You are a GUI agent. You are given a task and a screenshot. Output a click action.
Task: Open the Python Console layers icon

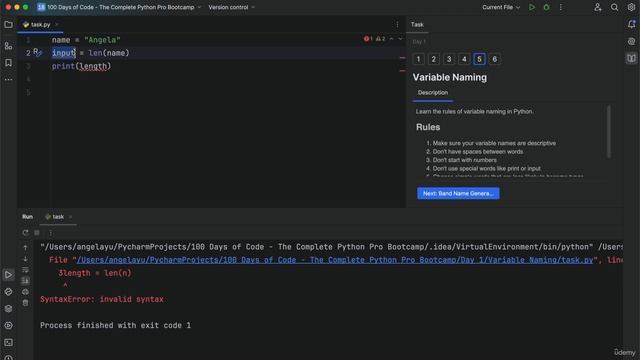click(x=8, y=309)
